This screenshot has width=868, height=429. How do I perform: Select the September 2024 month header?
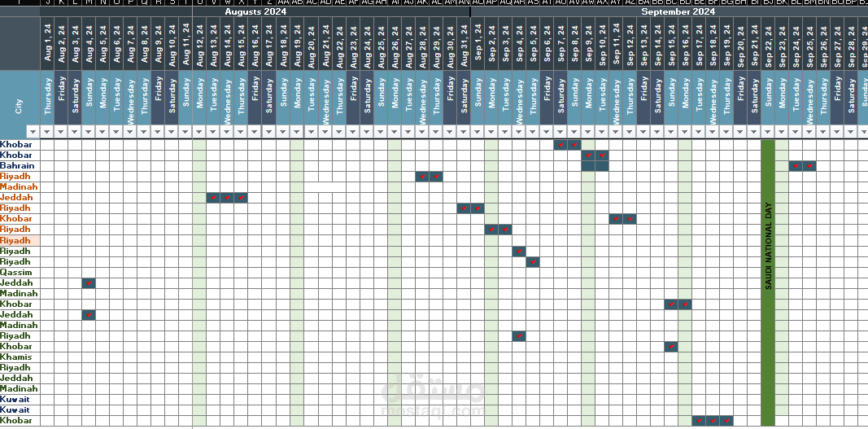[678, 11]
